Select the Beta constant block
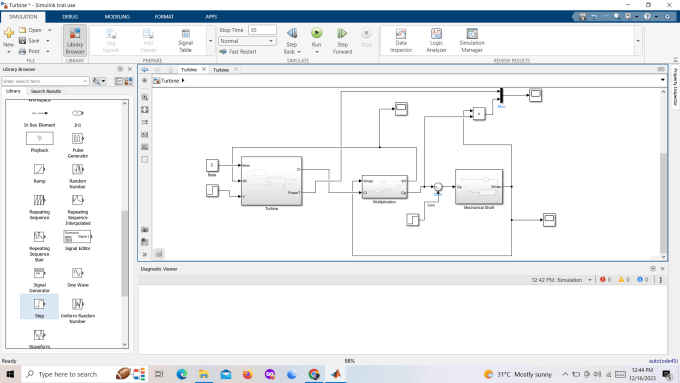 pyautogui.click(x=212, y=165)
